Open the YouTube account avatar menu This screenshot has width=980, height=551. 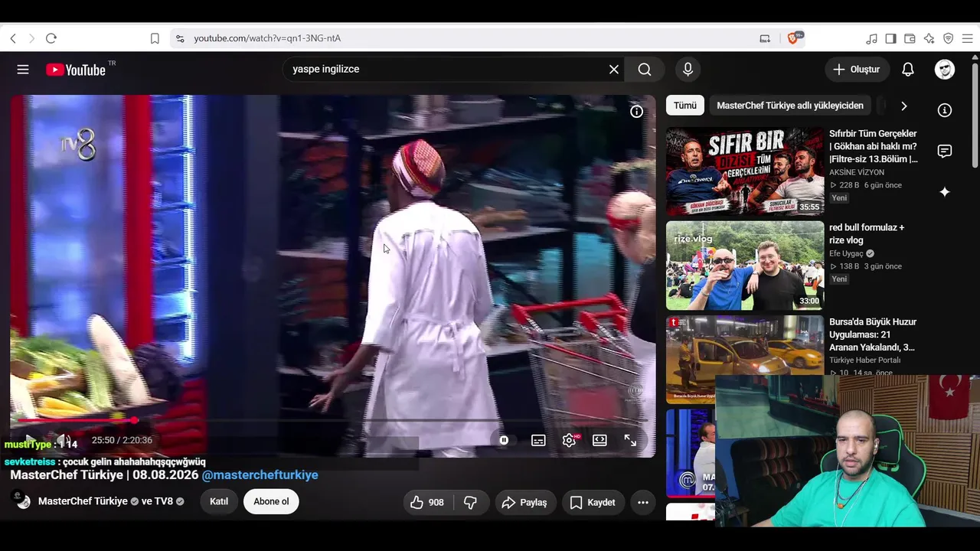(x=945, y=70)
